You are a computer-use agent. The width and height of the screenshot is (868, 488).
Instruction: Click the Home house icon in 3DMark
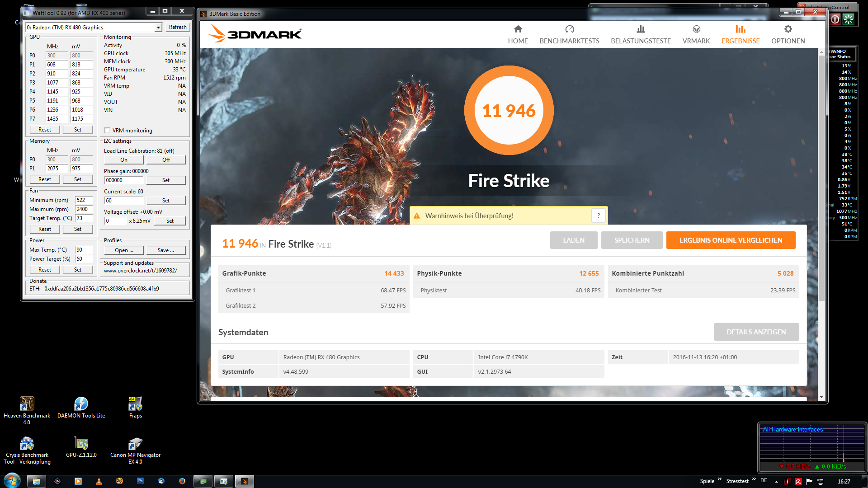click(x=518, y=29)
